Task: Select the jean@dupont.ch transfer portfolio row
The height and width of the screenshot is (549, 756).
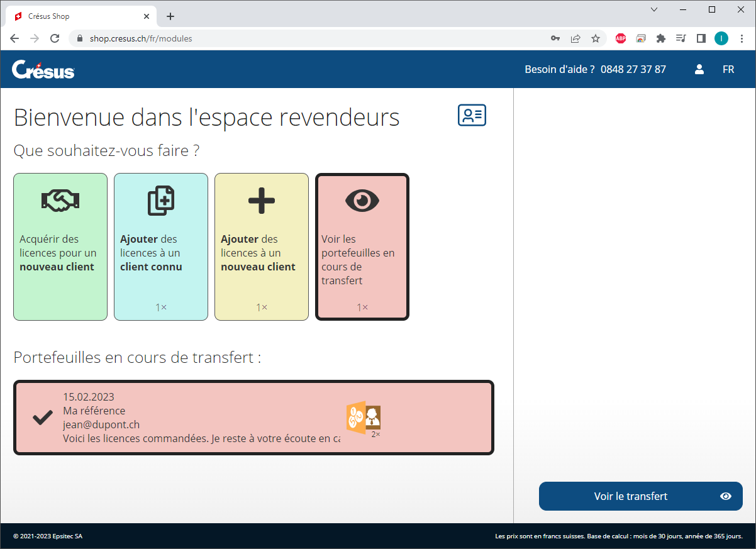Action: pos(201,418)
